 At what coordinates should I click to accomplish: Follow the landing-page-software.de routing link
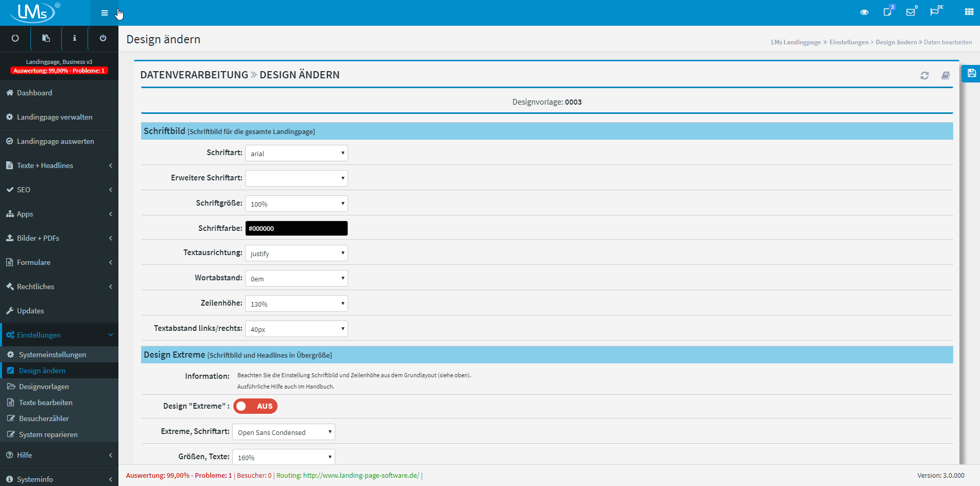(x=360, y=475)
